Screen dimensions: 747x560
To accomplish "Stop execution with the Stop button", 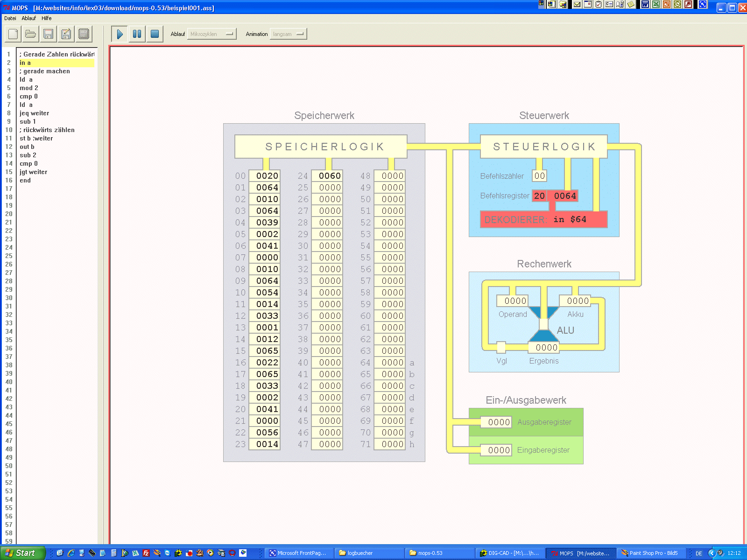I will 155,34.
